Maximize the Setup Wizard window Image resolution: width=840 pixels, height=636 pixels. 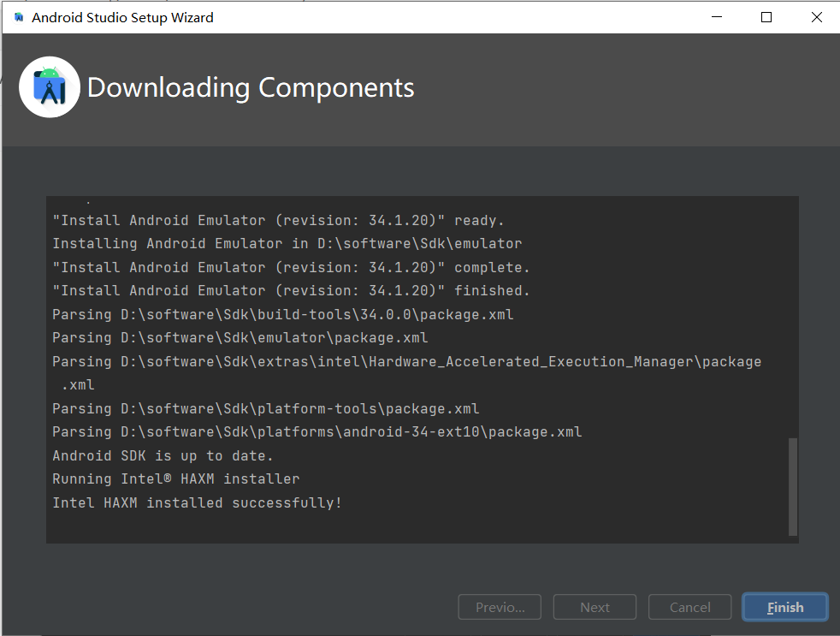click(766, 17)
